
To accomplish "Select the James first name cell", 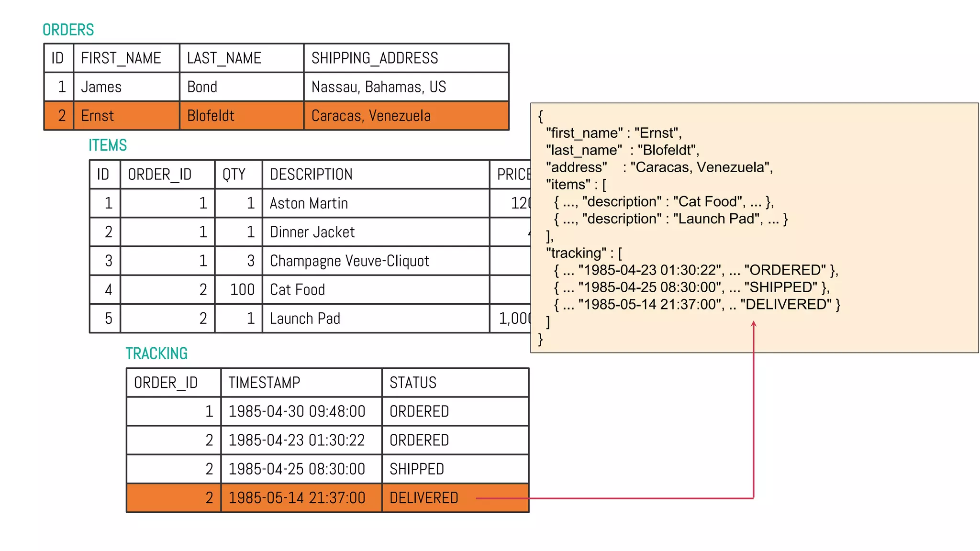I will 101,87.
